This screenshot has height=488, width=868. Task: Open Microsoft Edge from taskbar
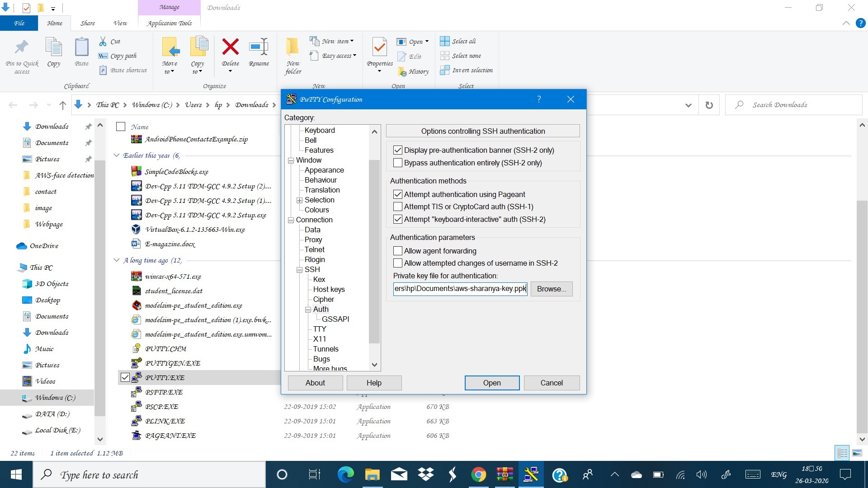[346, 474]
